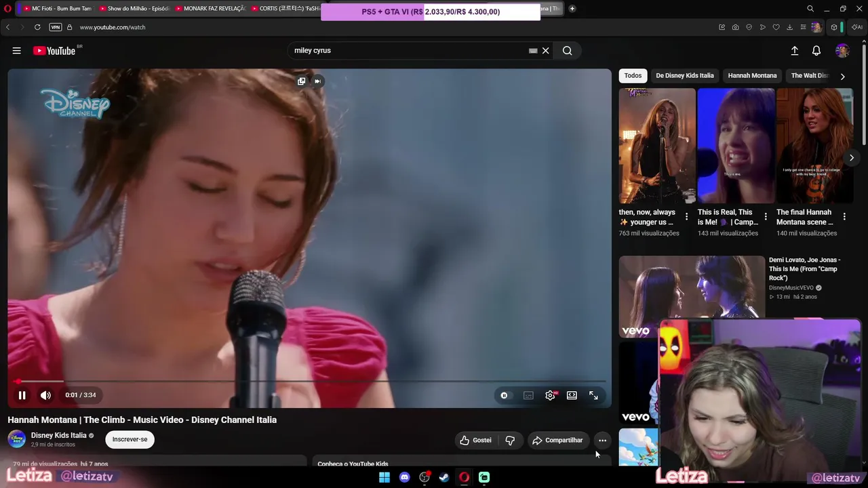Subscribe with the Inscrever-se button
Viewport: 868px width, 488px height.
coord(130,439)
